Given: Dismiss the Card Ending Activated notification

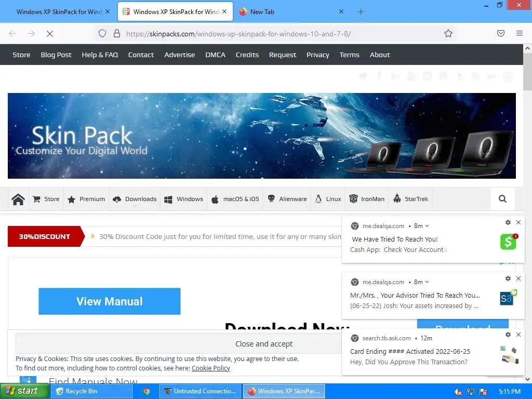Looking at the screenshot, I should click(x=518, y=335).
